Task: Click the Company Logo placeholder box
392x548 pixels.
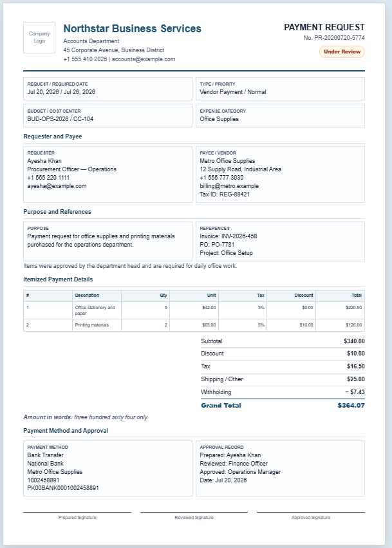Action: click(x=39, y=38)
